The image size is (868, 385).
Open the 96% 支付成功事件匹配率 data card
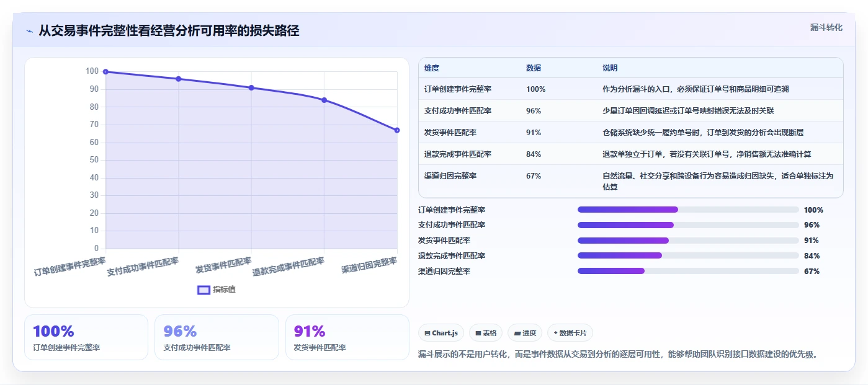[217, 337]
